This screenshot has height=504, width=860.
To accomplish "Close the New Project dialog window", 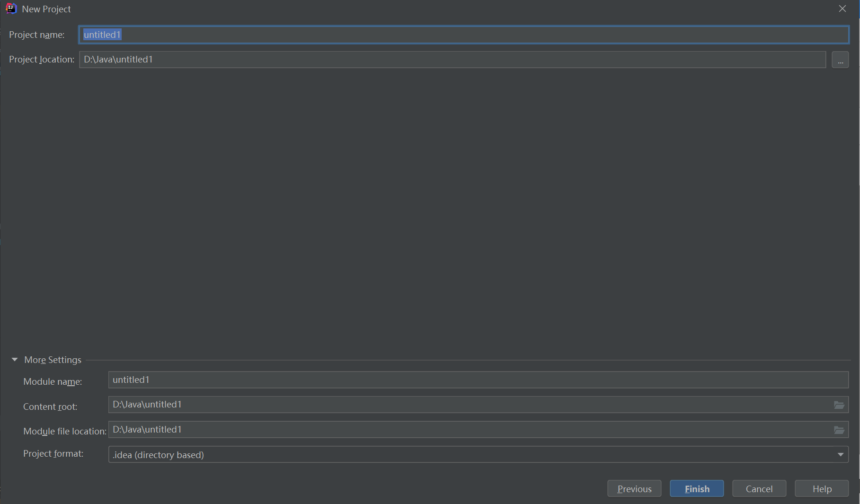I will [842, 9].
